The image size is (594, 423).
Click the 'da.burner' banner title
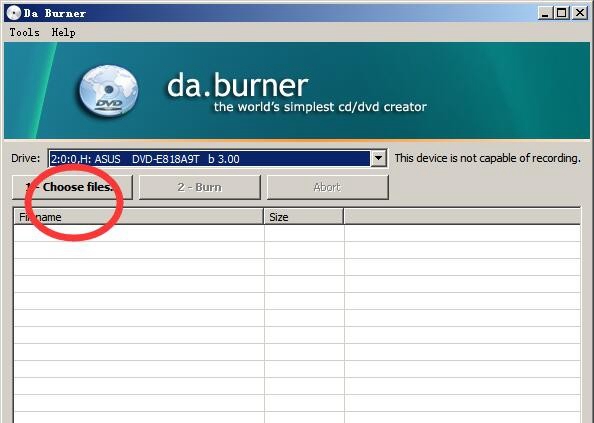tap(238, 85)
